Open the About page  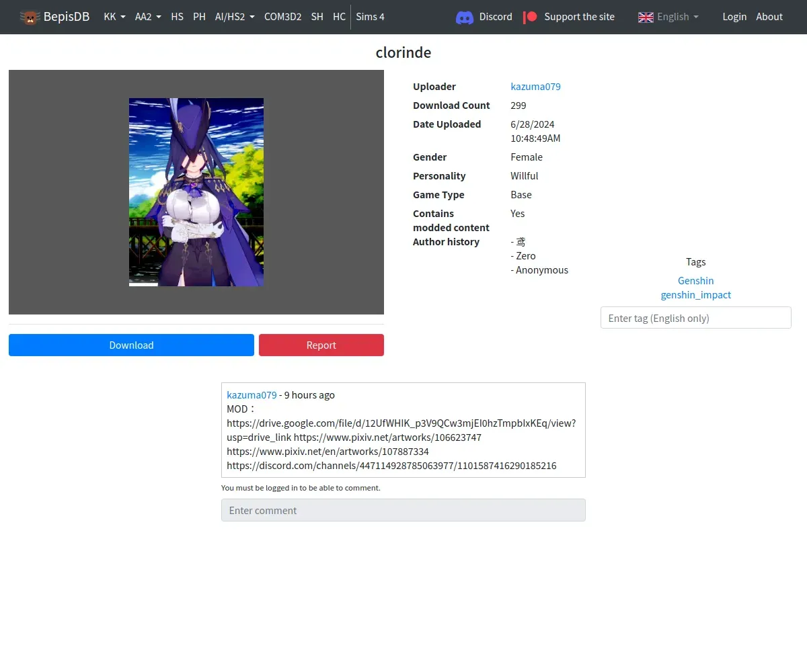tap(769, 17)
